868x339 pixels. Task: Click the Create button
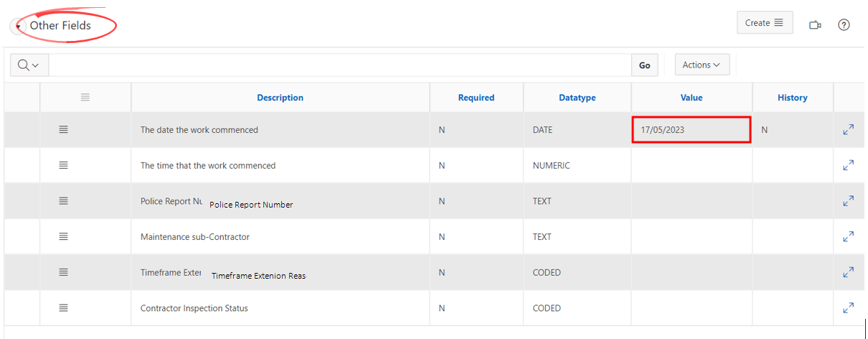tap(764, 23)
